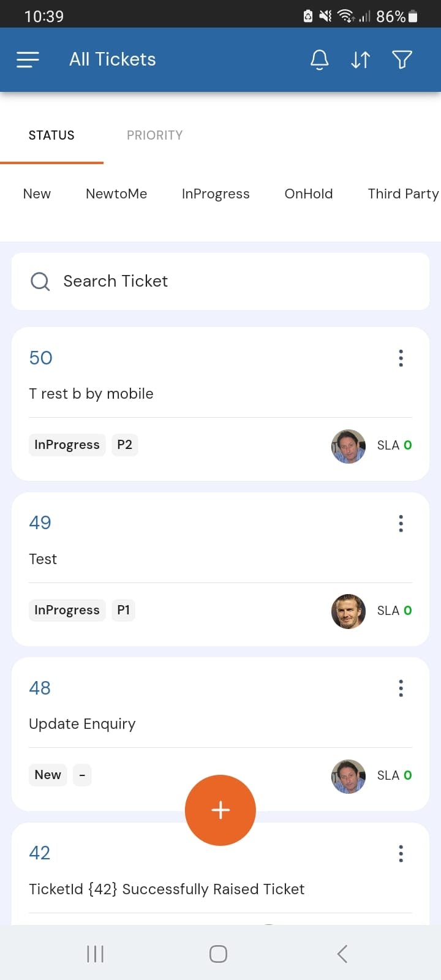The height and width of the screenshot is (980, 441).
Task: Open the ticket filter funnel
Action: click(402, 59)
